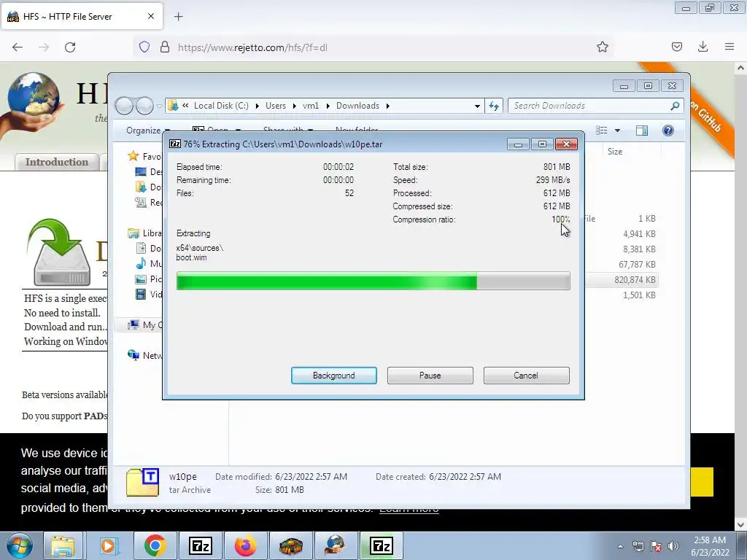This screenshot has width=747, height=560.
Task: Toggle the Explorer preview pane
Action: [x=642, y=130]
